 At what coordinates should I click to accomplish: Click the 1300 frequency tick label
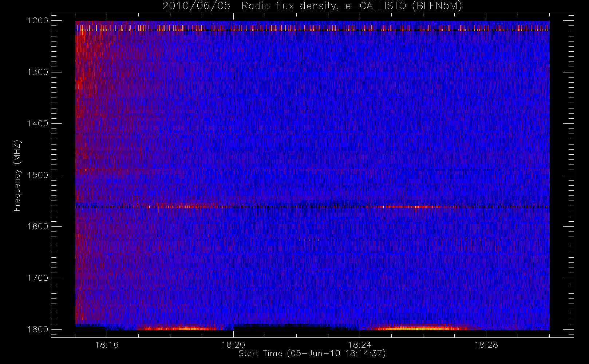[x=38, y=72]
